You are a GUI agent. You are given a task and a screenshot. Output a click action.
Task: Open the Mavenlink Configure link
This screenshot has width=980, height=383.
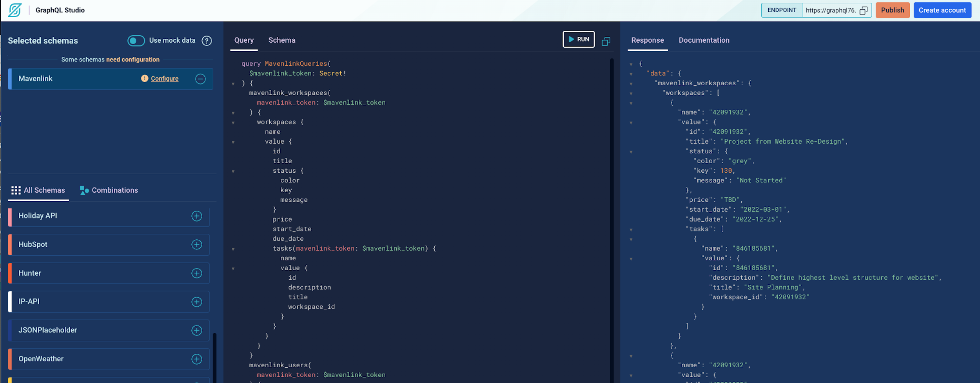[165, 79]
